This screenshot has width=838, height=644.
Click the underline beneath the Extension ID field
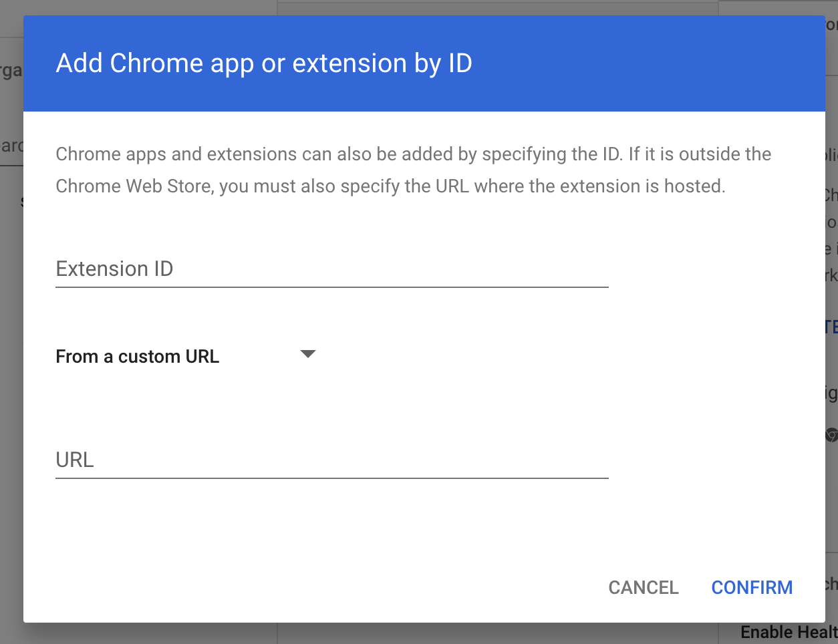tap(331, 287)
